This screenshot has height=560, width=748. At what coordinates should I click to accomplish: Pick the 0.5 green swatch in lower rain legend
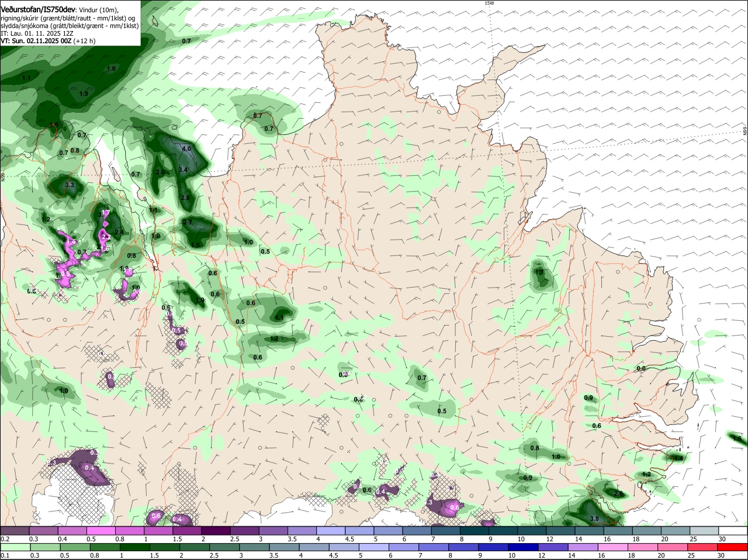(75, 547)
